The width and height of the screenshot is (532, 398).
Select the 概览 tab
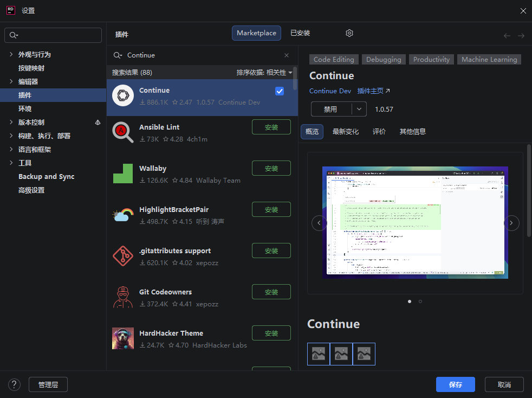click(x=312, y=132)
